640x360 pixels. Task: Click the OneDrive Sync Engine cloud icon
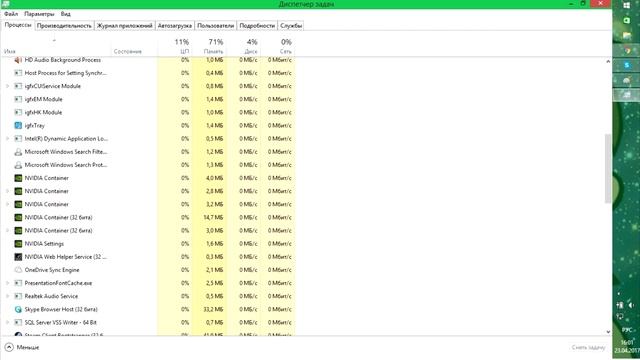pos(18,270)
